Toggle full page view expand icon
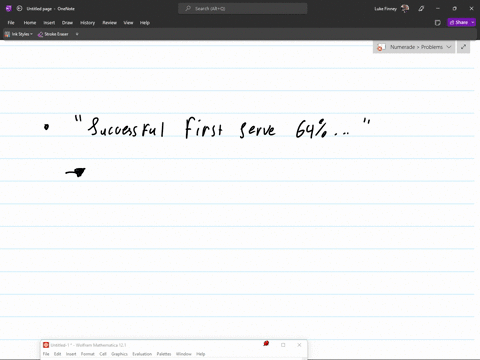 pos(464,47)
